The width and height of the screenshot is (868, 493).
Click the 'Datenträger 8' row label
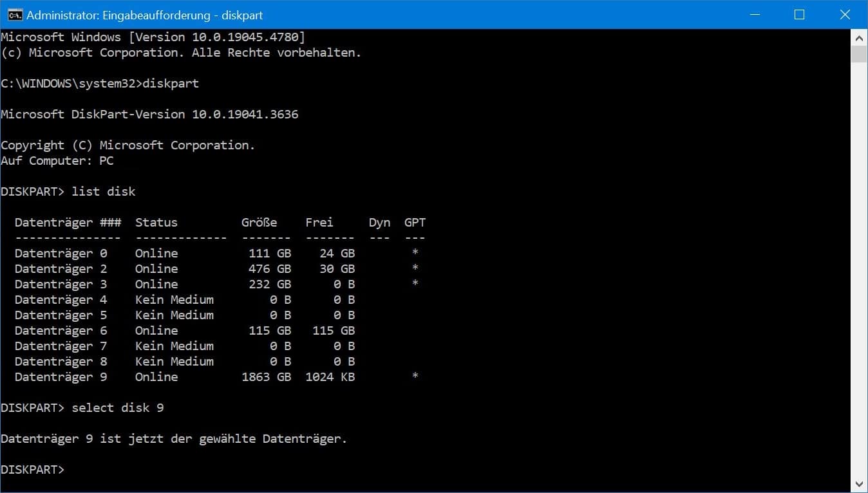click(x=61, y=362)
